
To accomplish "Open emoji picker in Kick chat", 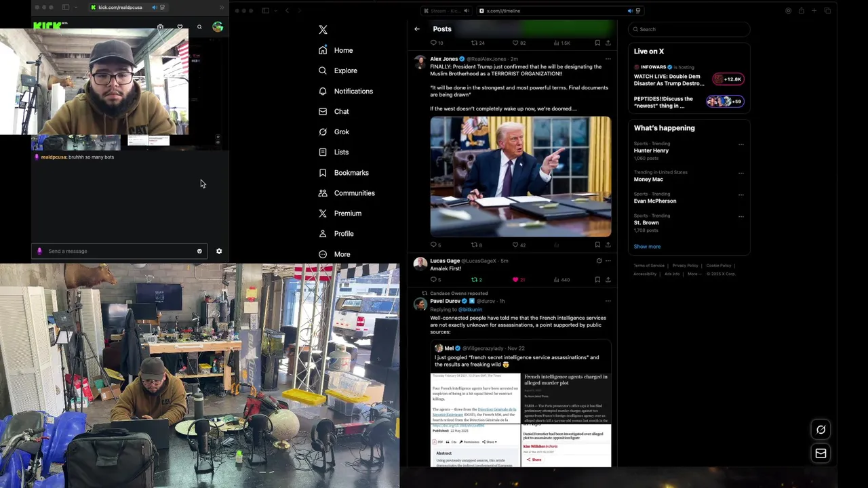I will [199, 251].
